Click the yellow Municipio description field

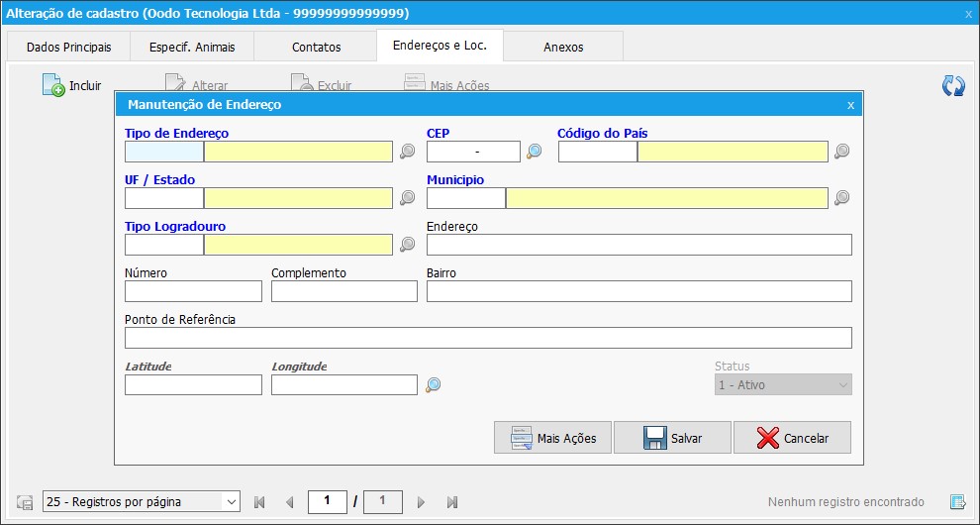(667, 198)
